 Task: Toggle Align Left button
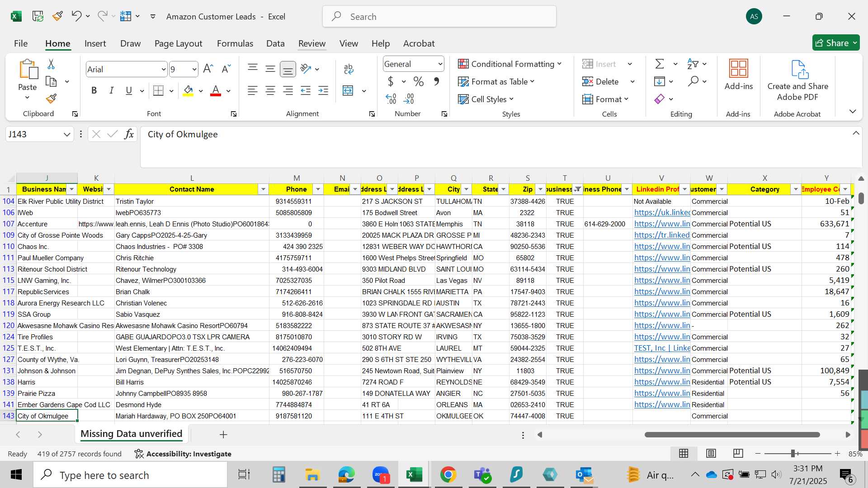pyautogui.click(x=253, y=91)
